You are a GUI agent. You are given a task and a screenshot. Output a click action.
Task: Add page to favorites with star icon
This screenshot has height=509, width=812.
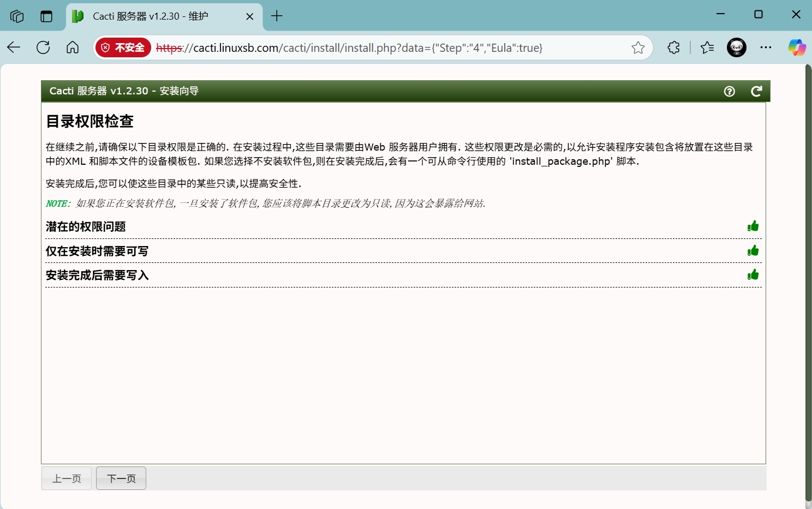coord(638,48)
